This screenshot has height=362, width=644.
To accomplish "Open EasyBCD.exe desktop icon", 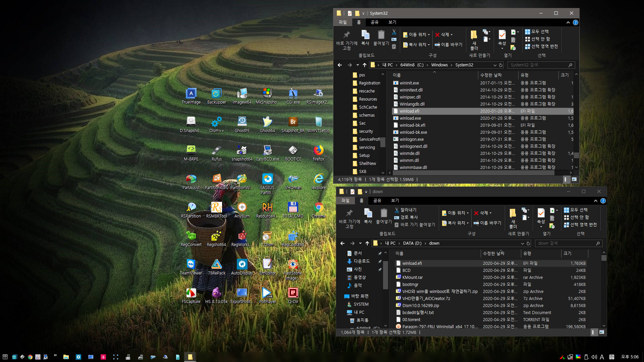I will click(267, 153).
